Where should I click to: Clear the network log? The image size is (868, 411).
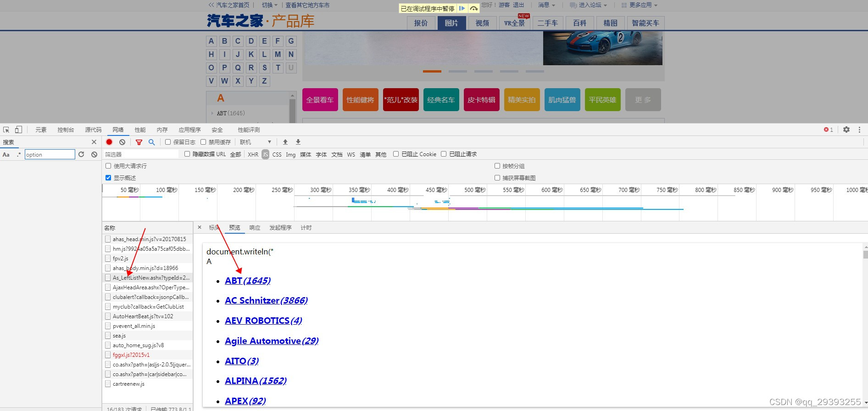point(122,142)
